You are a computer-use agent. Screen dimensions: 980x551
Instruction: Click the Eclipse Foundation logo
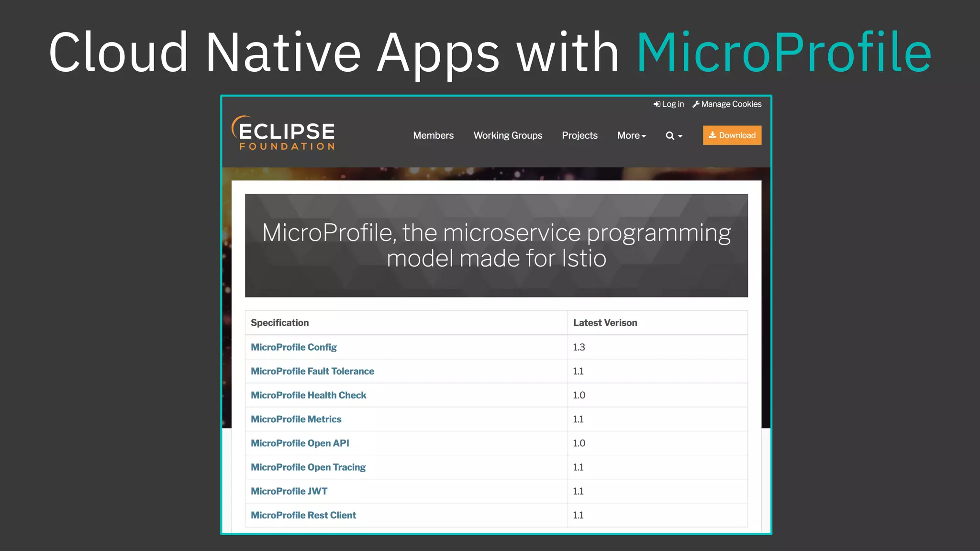[283, 133]
